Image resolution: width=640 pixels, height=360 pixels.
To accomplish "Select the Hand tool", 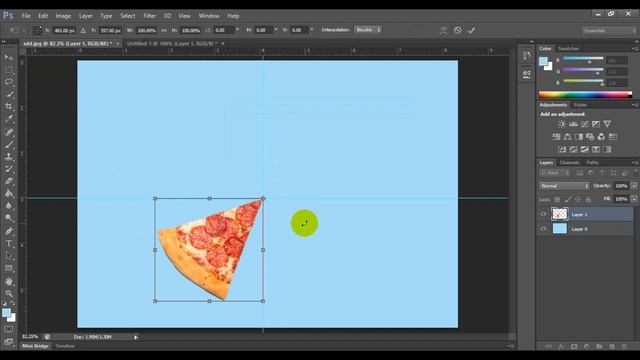I will point(9,281).
